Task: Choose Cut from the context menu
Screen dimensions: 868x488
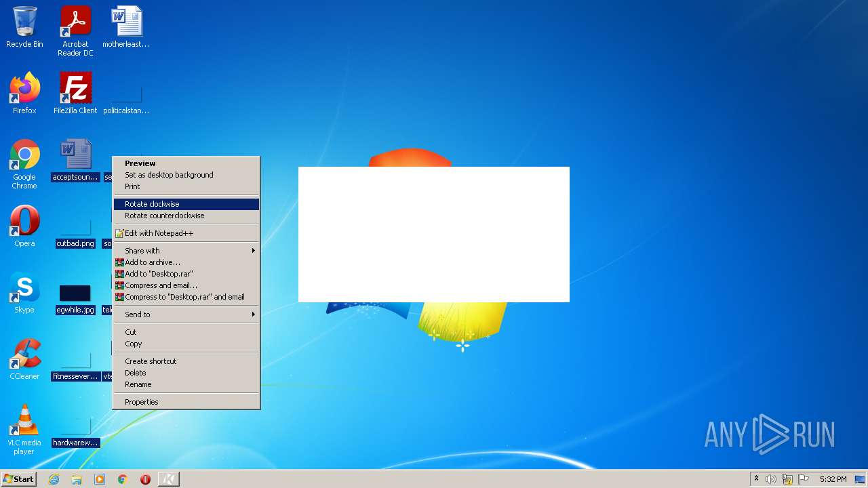Action: click(x=186, y=332)
